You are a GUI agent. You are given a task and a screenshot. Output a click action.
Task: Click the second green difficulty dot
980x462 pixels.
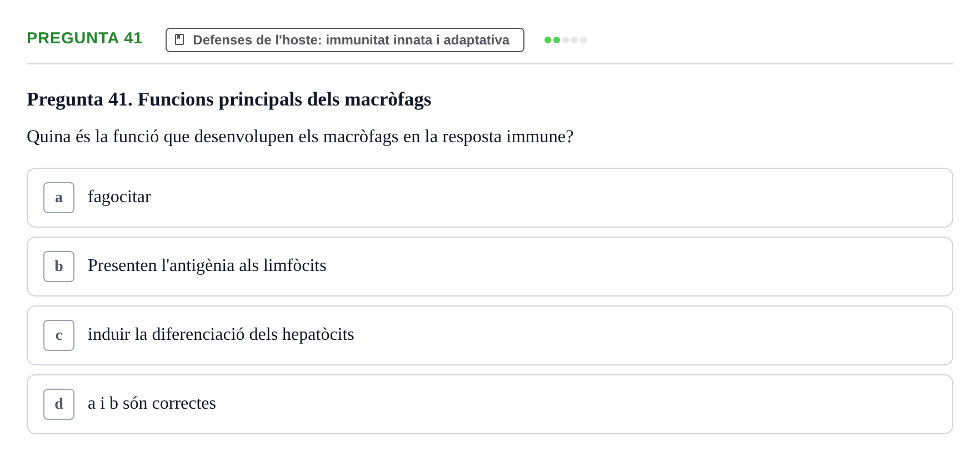[557, 40]
